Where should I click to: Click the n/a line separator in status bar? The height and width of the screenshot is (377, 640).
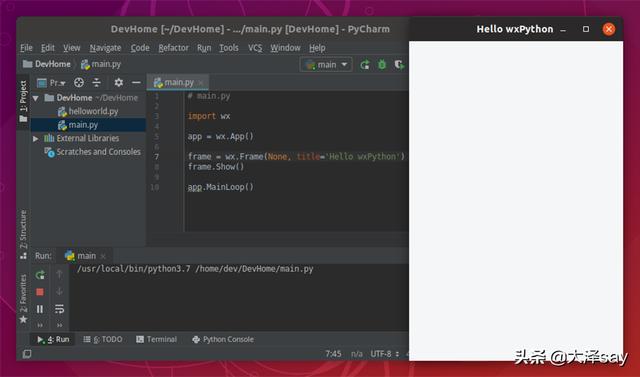(x=357, y=354)
